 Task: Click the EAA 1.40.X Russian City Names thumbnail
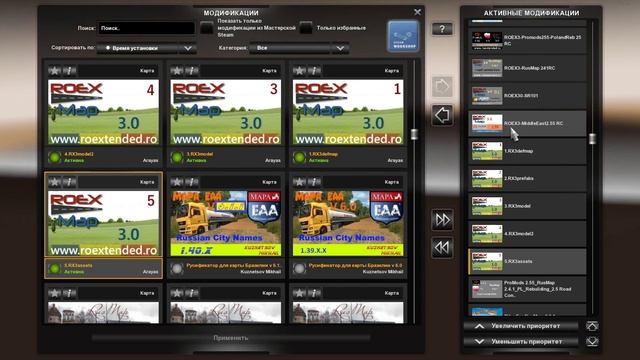point(226,223)
